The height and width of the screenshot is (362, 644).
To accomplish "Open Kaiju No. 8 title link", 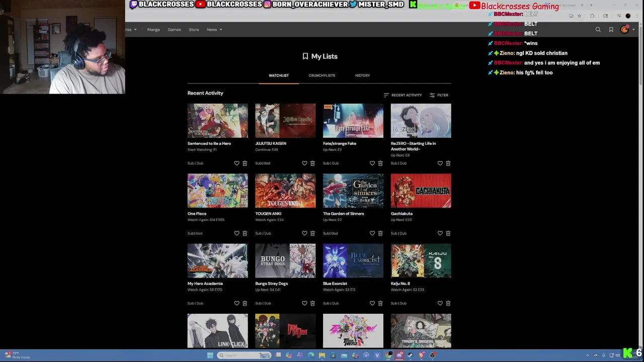I will point(400,284).
